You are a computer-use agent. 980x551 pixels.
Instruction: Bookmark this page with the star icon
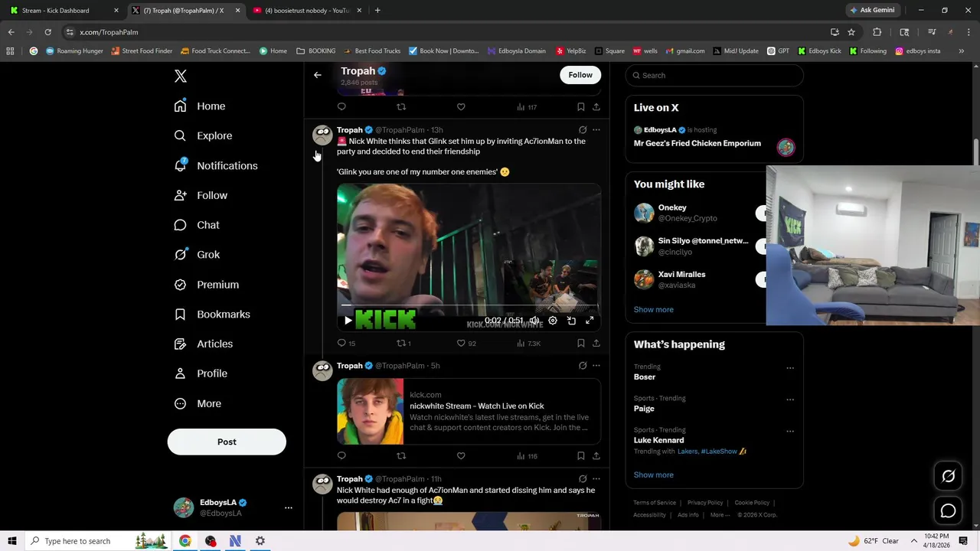[851, 32]
